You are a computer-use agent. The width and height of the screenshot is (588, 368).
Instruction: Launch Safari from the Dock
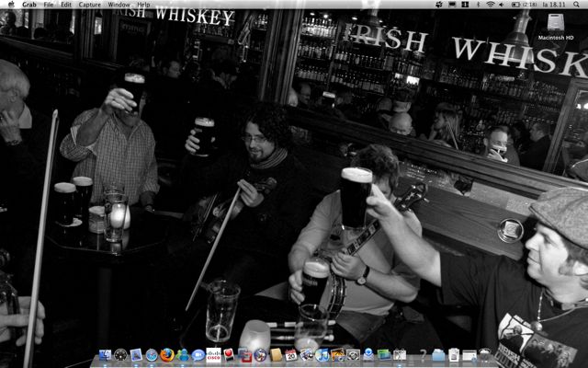point(152,355)
